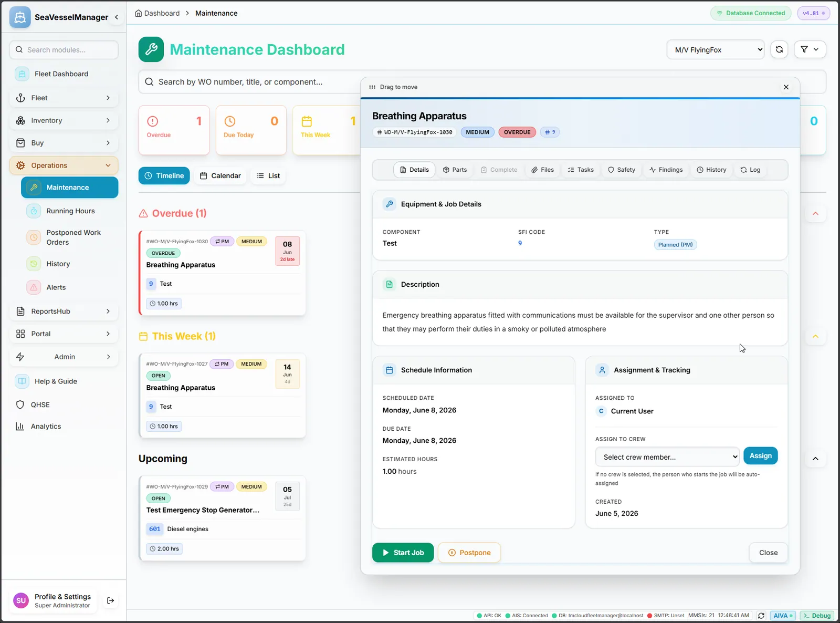Expand the Fleet menu
Screen dimensions: 840x623
[64, 98]
